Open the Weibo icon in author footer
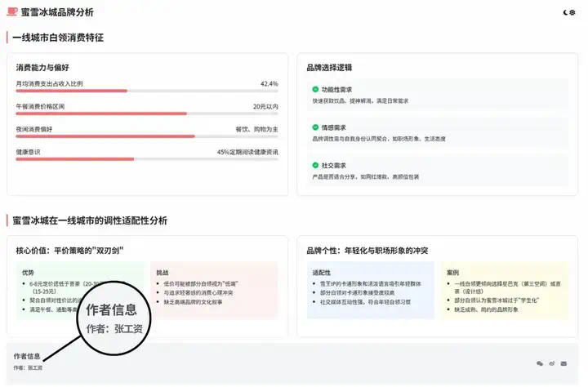588x387 pixels. [x=551, y=363]
